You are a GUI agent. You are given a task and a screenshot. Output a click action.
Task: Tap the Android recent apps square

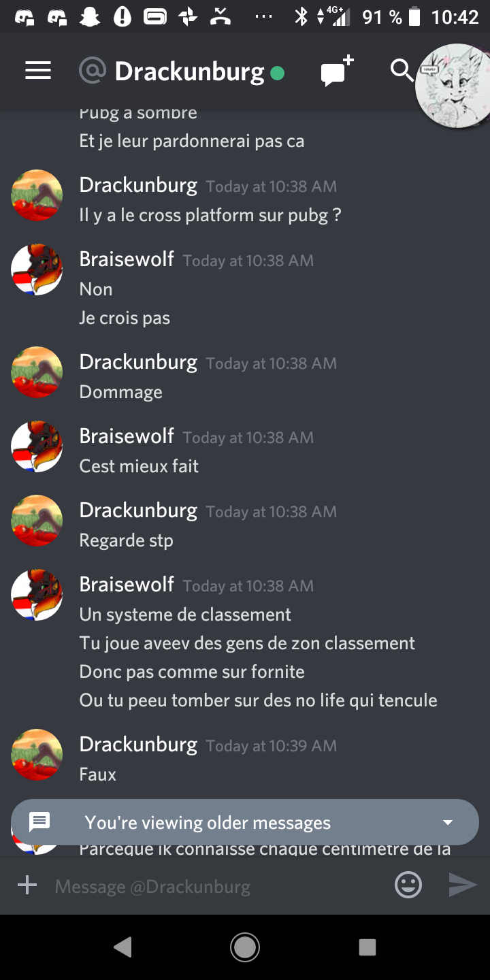click(367, 947)
